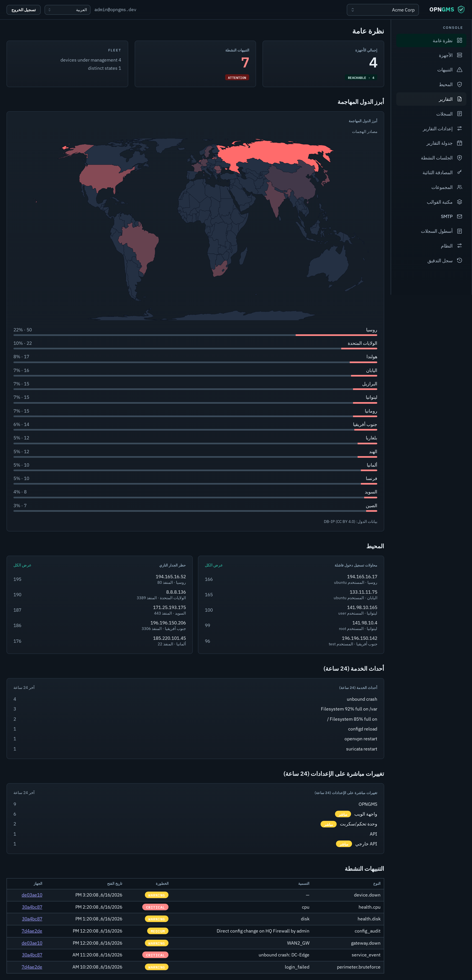Screen dimensions: 472x980
Task: Click the مباشر badge next to واجهة الويب
Action: coord(343,814)
